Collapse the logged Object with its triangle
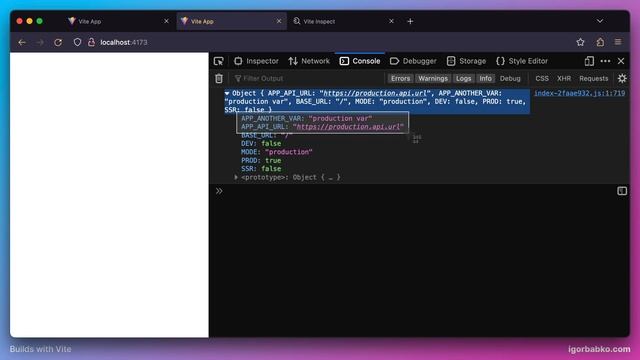The width and height of the screenshot is (640, 360). (227, 93)
